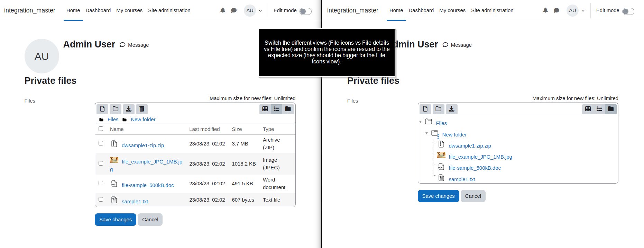This screenshot has width=644, height=248.
Task: Click Files folder icon in right tree
Action: [x=429, y=122]
